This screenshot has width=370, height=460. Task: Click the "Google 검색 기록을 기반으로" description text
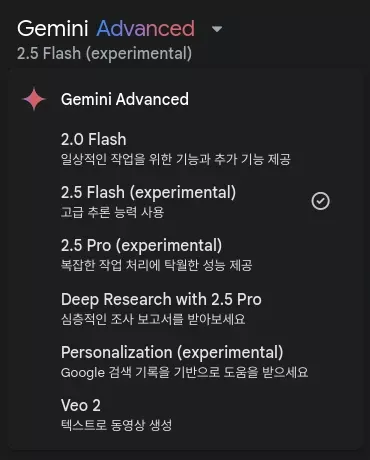coord(140,372)
